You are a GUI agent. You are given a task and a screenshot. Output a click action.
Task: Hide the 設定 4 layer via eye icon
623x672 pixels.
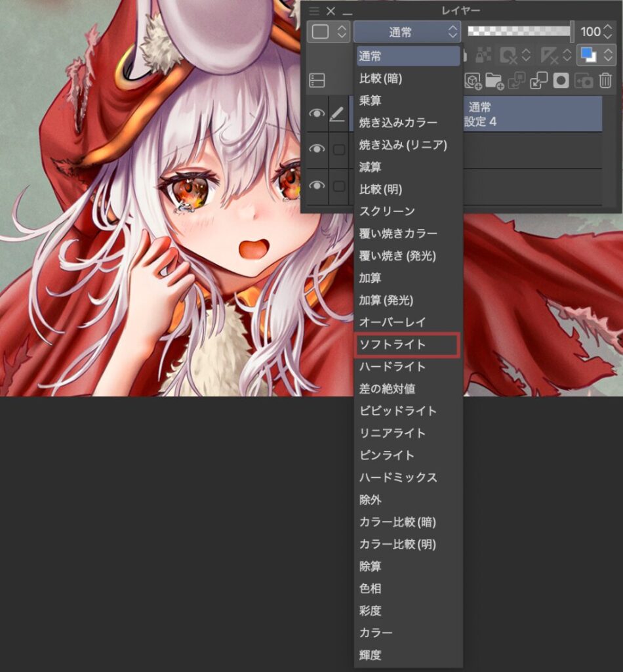coord(317,114)
